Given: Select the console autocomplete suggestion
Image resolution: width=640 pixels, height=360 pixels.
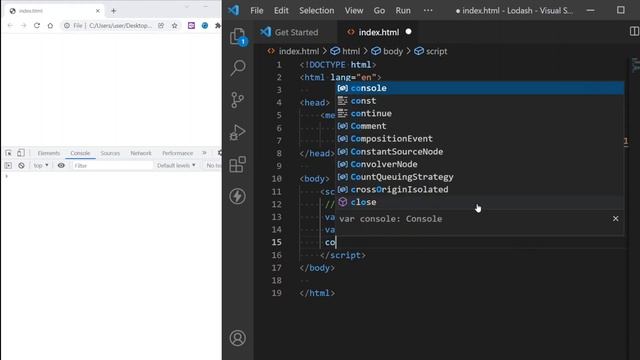Looking at the screenshot, I should click(x=480, y=88).
